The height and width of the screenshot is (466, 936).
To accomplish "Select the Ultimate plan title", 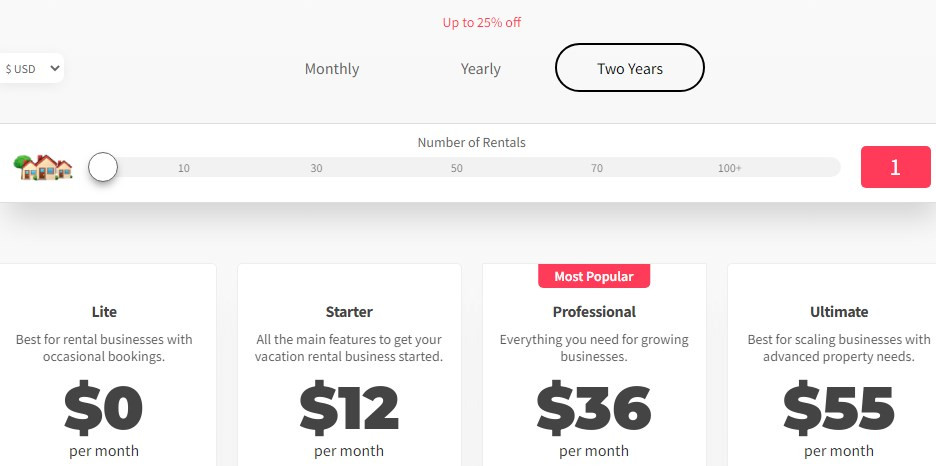I will click(839, 312).
